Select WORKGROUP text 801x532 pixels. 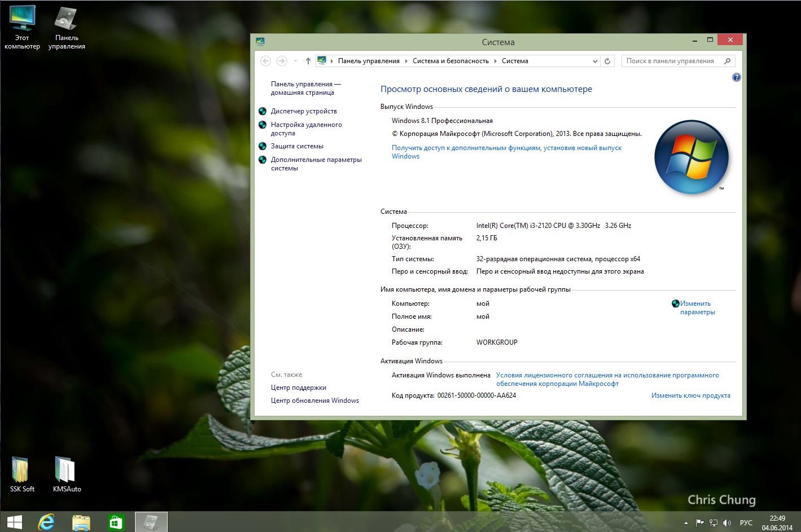pyautogui.click(x=497, y=342)
